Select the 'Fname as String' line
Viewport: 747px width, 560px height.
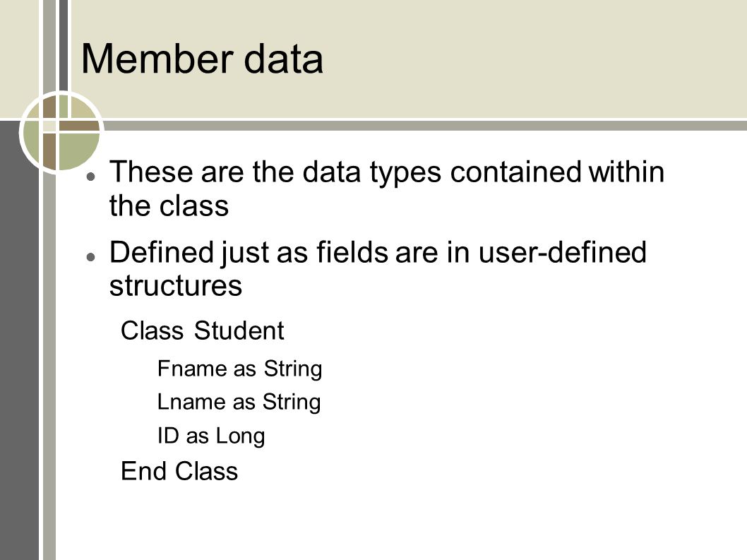point(239,369)
